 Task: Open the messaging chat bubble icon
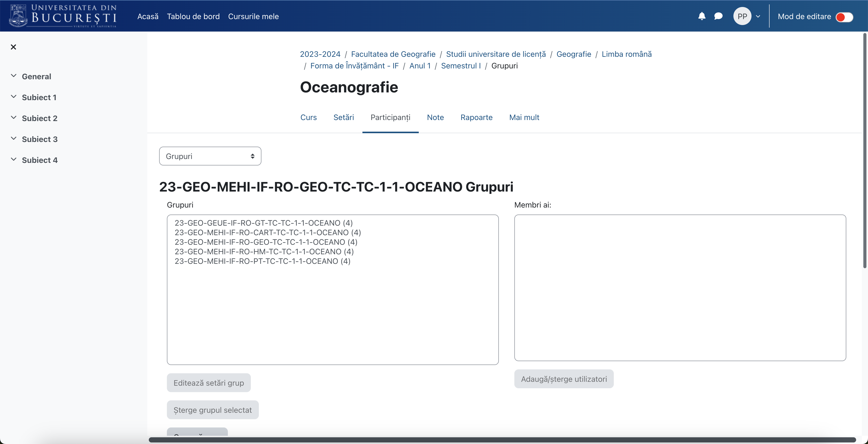tap(718, 16)
